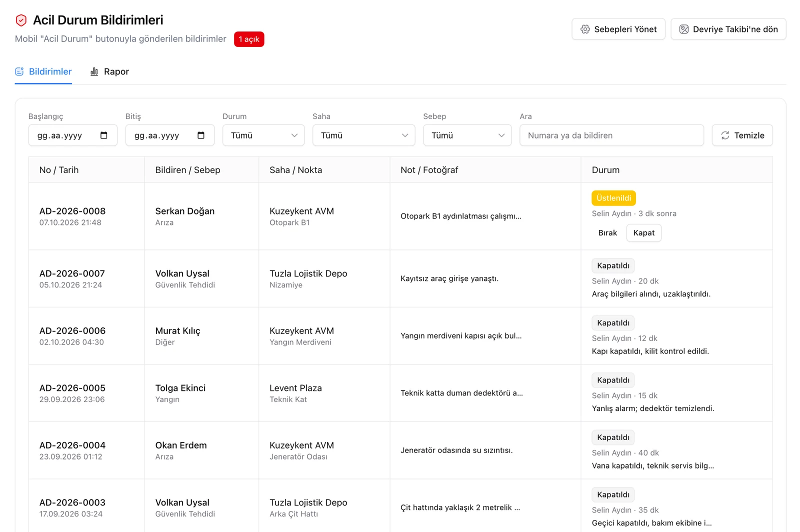Click reporter name Serkan Doğan
The image size is (800, 532).
pos(185,211)
